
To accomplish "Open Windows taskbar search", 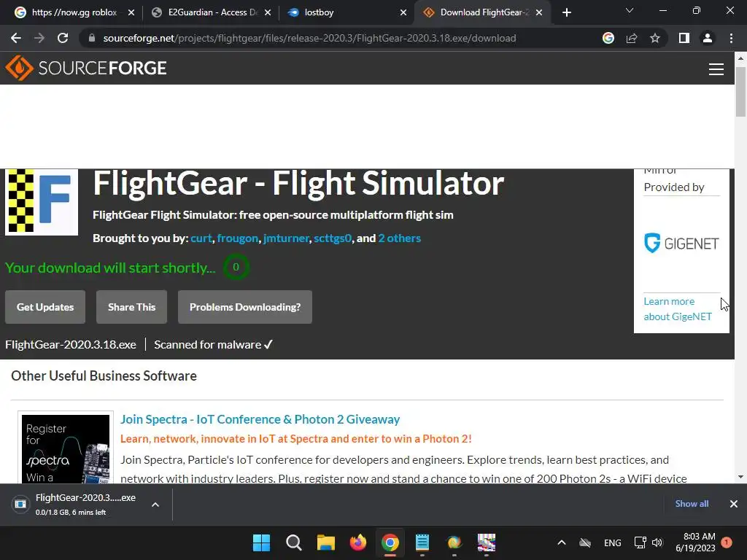I will [x=293, y=542].
